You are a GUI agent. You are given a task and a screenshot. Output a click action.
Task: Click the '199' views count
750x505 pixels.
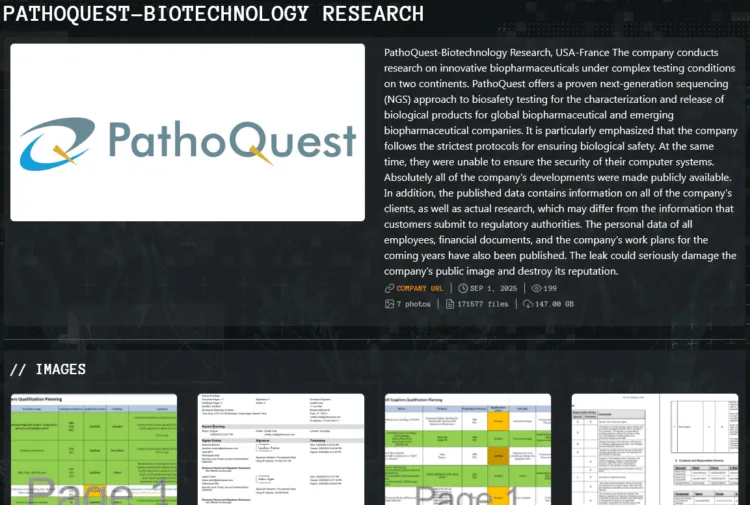[550, 288]
